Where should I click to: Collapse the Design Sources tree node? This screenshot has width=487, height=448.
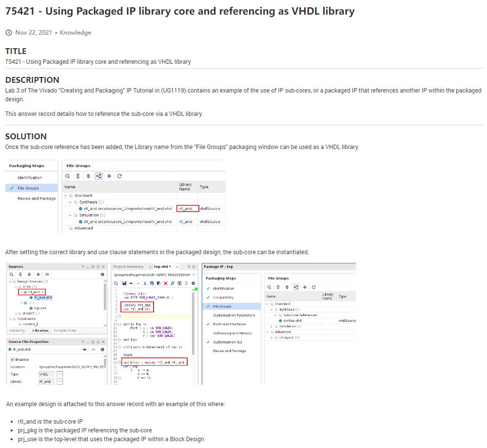[x=10, y=281]
